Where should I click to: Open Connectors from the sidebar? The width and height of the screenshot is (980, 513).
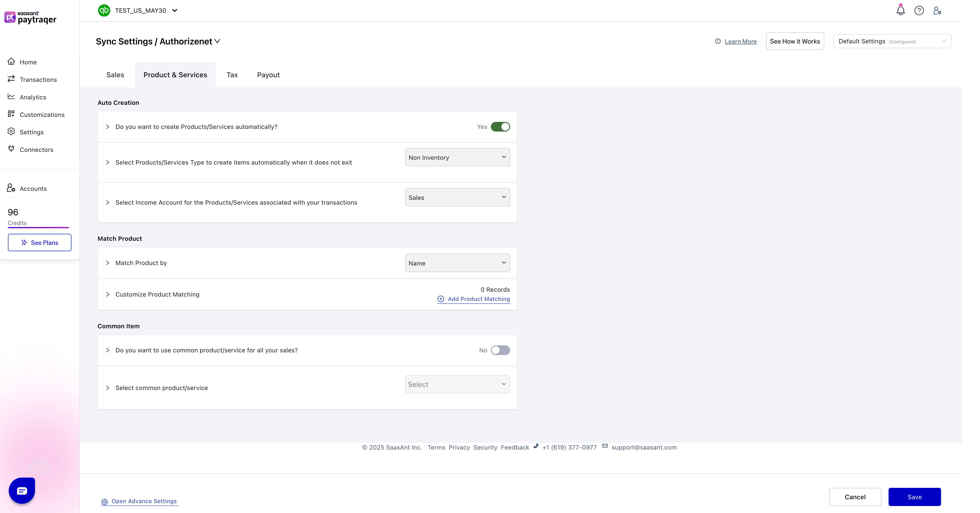point(37,149)
